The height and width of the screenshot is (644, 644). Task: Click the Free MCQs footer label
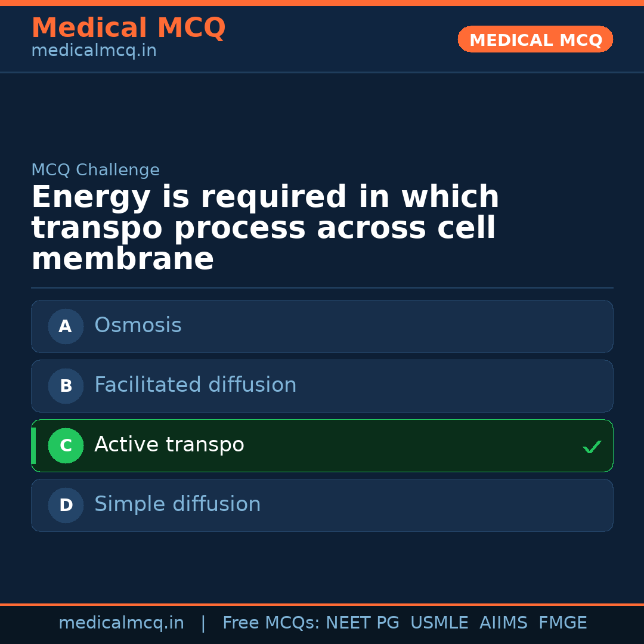[x=270, y=623]
